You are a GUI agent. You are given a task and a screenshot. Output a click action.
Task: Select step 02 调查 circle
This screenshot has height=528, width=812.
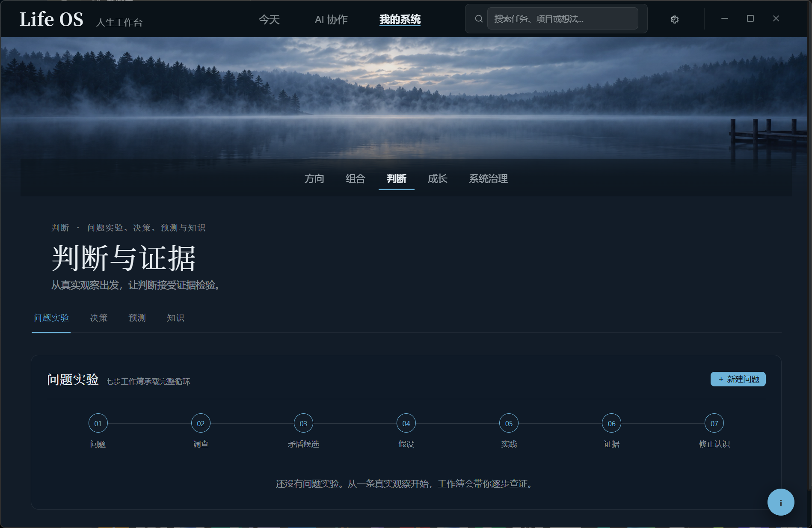click(x=201, y=424)
